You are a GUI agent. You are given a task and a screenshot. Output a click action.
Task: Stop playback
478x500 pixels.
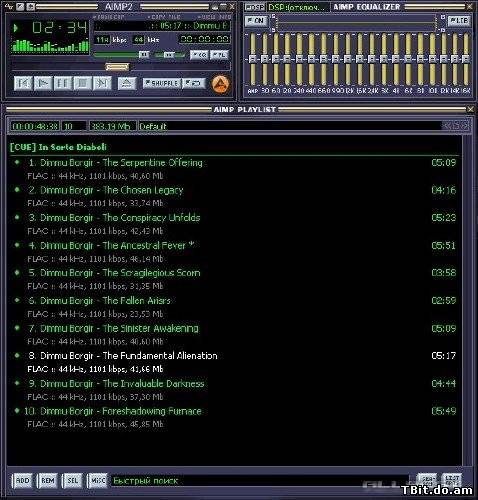(82, 83)
